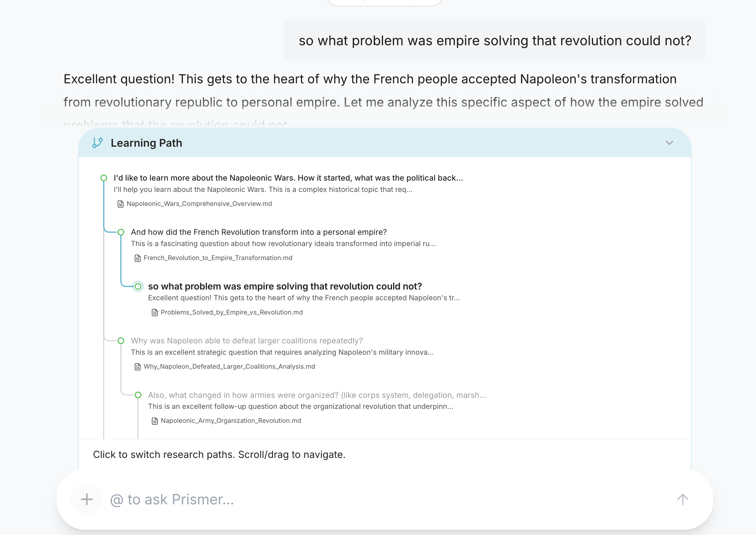Select the French Revolution transform node circle
Viewport: 756px width, 535px height.
coord(121,232)
